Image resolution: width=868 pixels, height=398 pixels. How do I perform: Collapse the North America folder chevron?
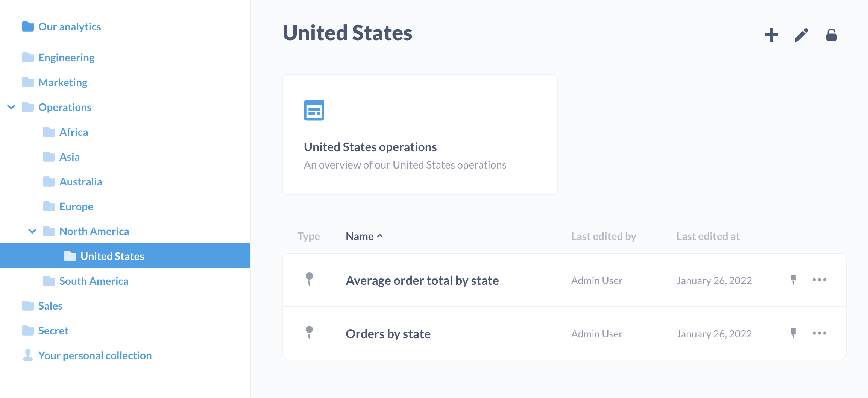pyautogui.click(x=32, y=231)
